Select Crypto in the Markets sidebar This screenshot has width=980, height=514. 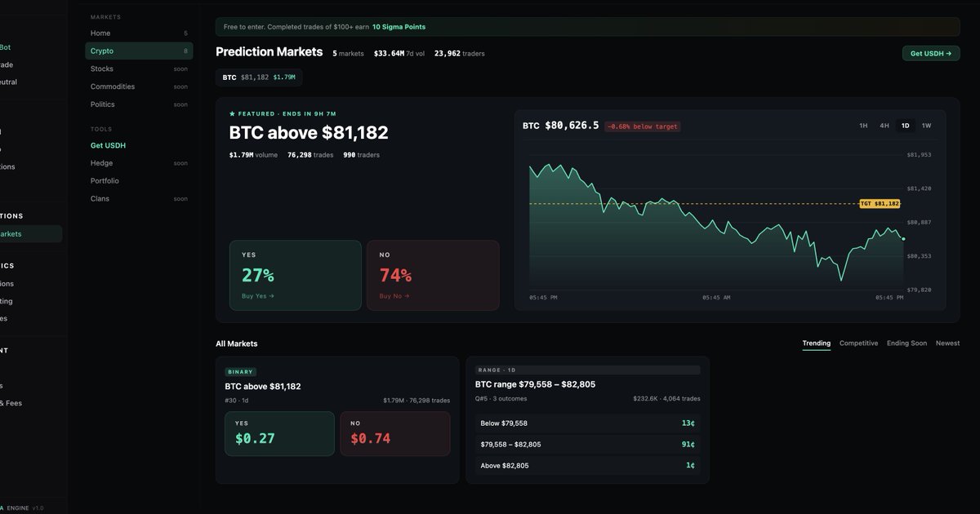coord(139,51)
